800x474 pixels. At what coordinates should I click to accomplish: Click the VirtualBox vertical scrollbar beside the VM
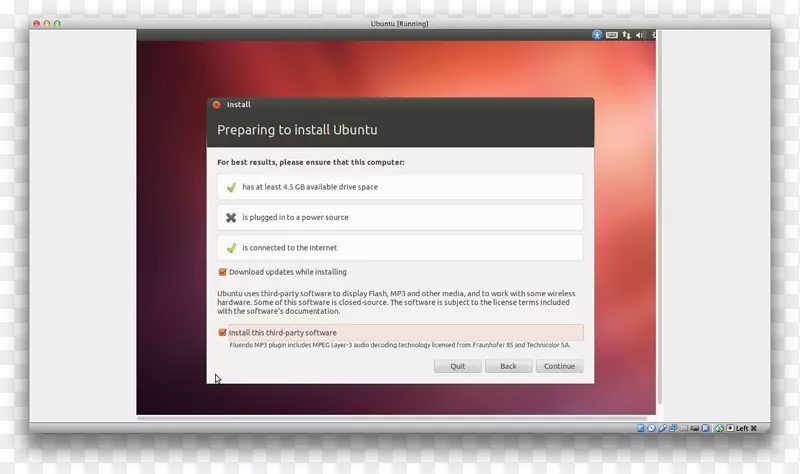(659, 217)
